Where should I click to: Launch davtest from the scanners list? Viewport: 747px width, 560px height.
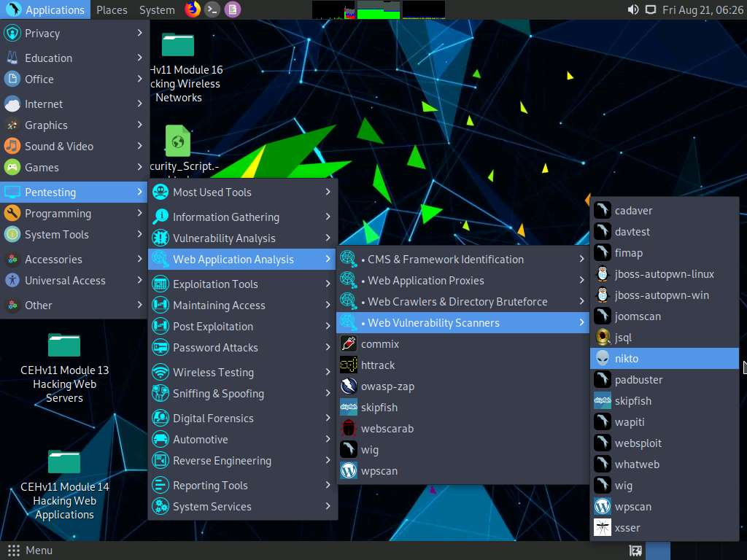(x=665, y=232)
